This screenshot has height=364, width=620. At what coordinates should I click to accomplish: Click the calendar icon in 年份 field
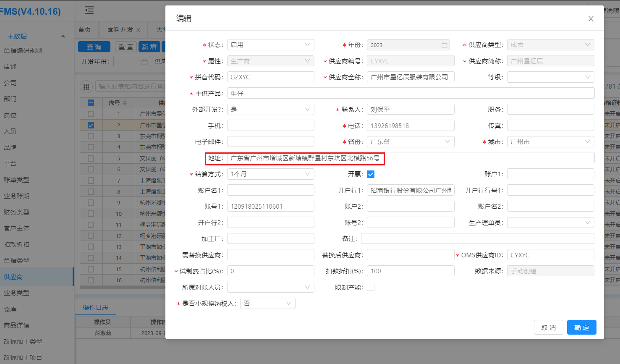(x=444, y=45)
